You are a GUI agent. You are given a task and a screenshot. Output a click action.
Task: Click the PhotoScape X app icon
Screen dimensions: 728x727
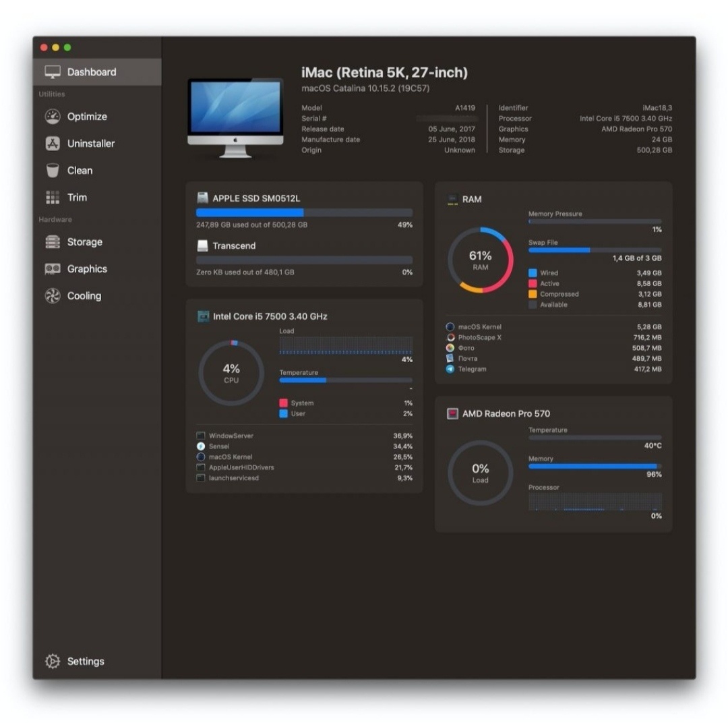(450, 338)
